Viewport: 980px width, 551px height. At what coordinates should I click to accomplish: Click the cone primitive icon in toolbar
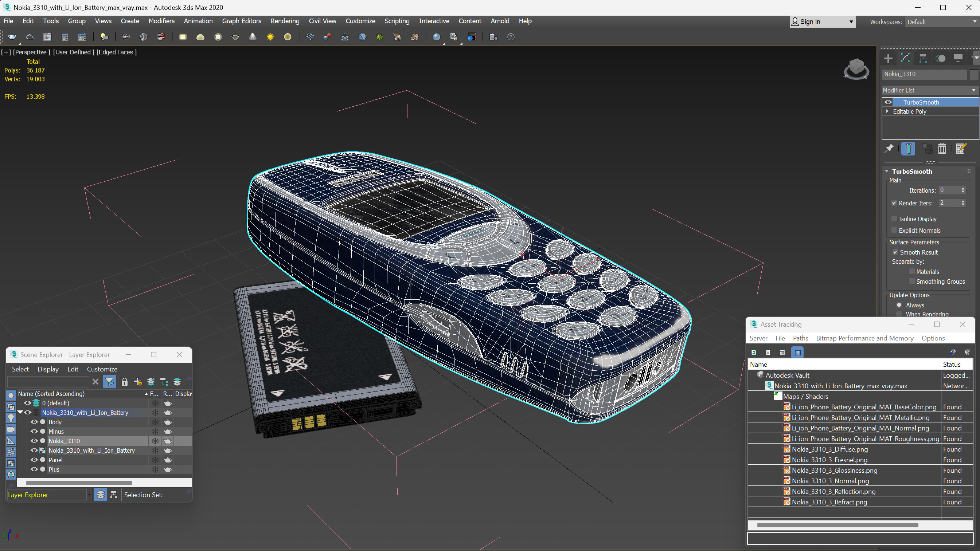pos(253,37)
